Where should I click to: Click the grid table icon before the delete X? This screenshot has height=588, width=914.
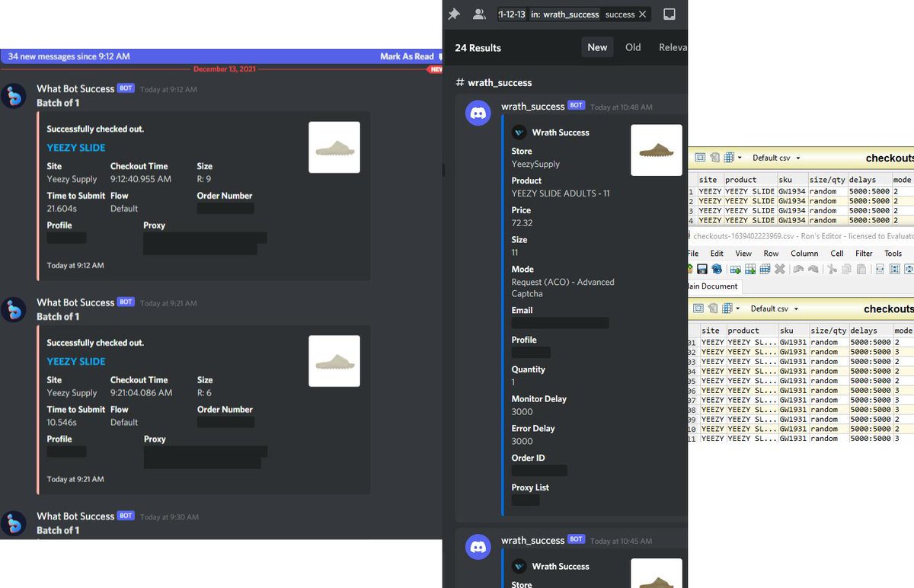pos(765,269)
